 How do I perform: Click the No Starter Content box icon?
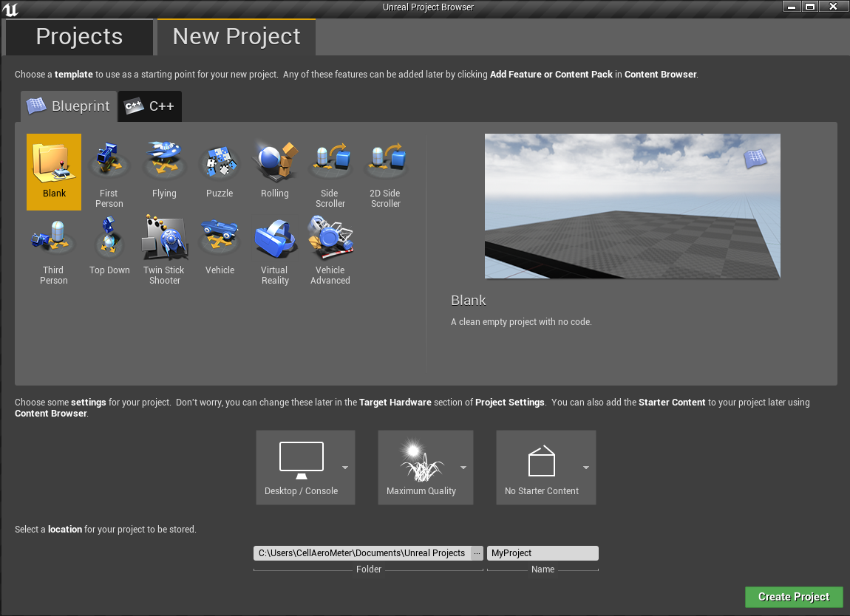pyautogui.click(x=542, y=461)
